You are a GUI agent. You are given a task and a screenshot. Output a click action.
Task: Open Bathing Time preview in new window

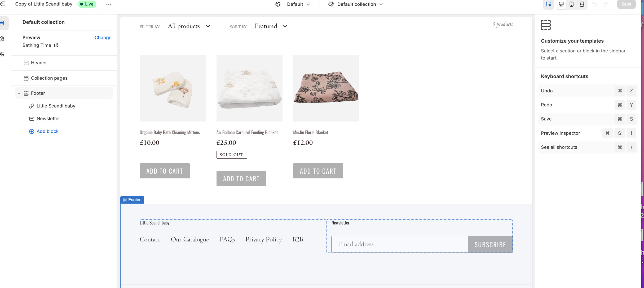point(56,45)
